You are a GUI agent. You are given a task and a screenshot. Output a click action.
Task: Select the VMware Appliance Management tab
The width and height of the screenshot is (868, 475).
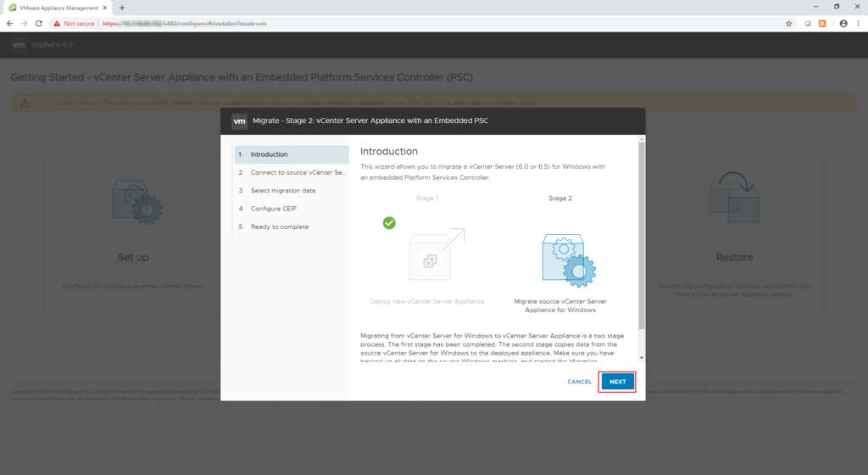pyautogui.click(x=58, y=8)
